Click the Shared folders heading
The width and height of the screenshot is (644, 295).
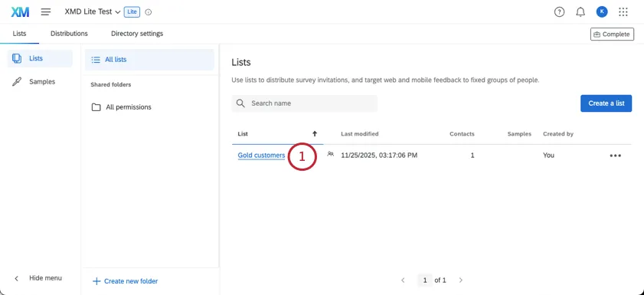(x=111, y=84)
